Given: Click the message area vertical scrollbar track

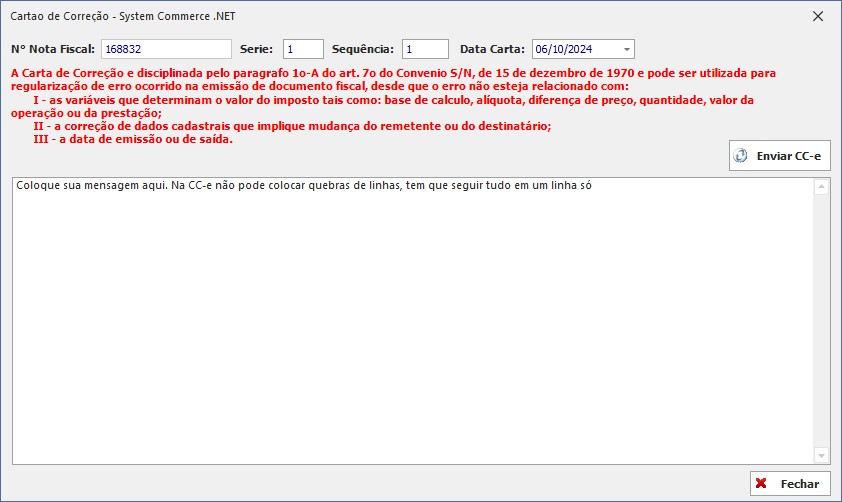Looking at the screenshot, I should coord(822,320).
